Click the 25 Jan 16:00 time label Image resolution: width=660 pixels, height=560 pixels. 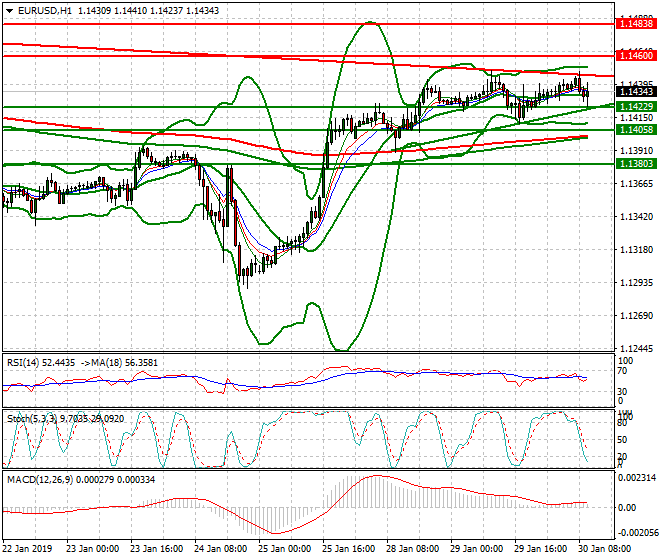(x=349, y=549)
